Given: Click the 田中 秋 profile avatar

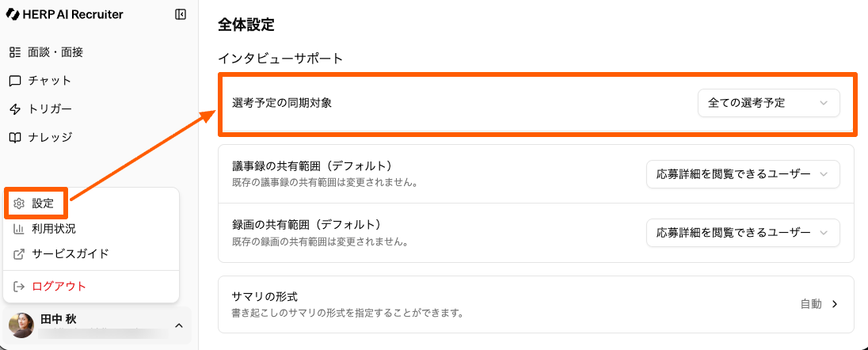Looking at the screenshot, I should point(21,325).
